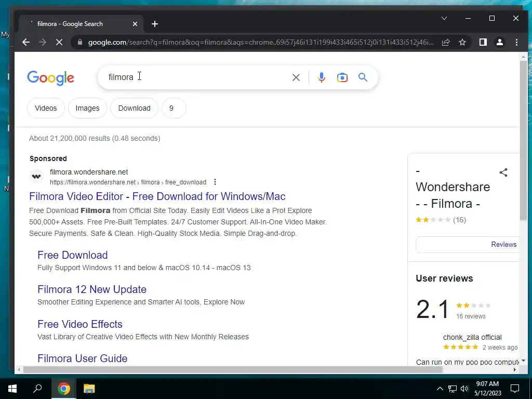The width and height of the screenshot is (532, 399).
Task: Close the filmora Google Search tab
Action: click(x=135, y=24)
